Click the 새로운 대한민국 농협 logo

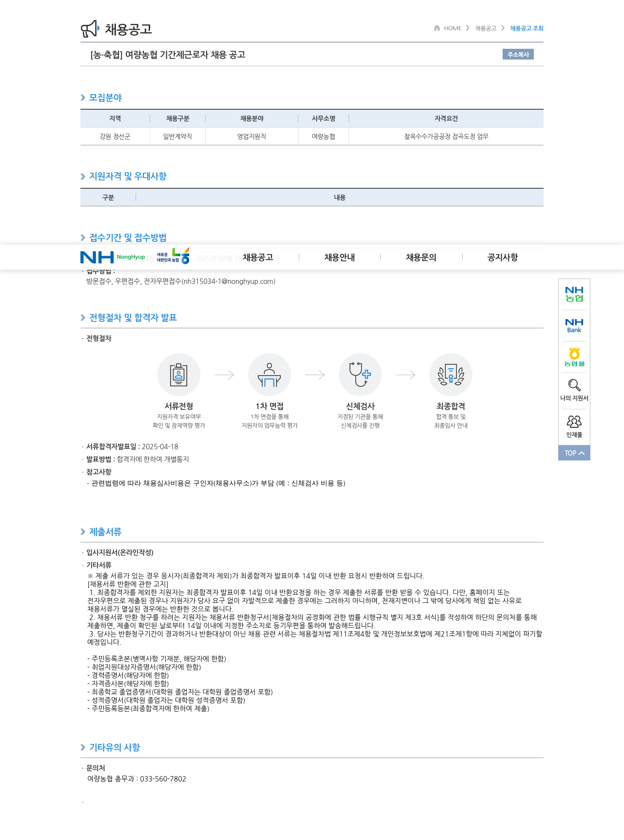tap(173, 256)
